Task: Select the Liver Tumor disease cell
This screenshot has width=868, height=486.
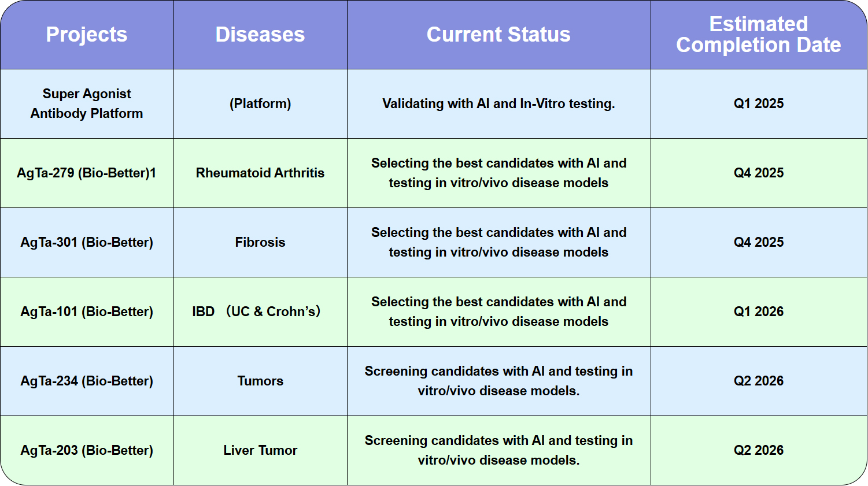Action: coord(260,450)
